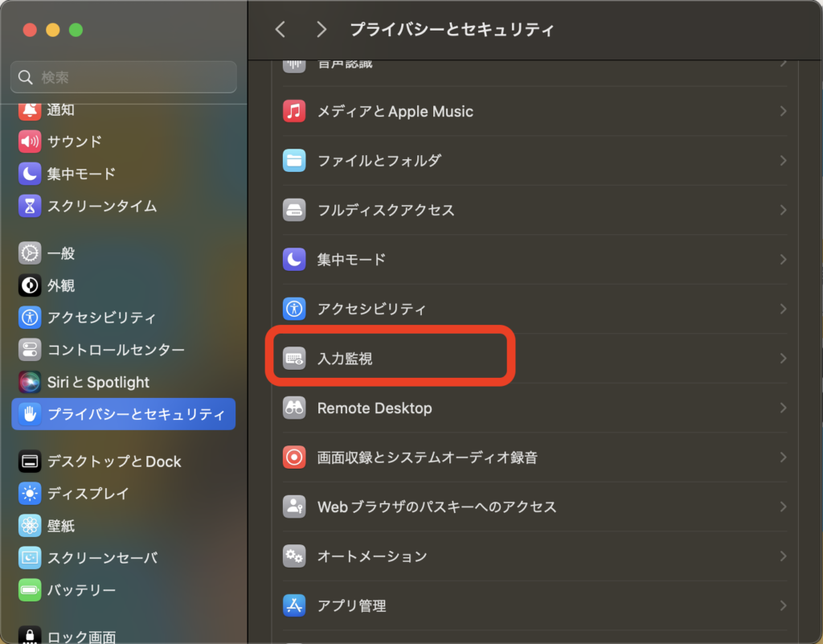This screenshot has height=644, width=823.
Task: Expand 画面収録とシステムオーディオ録音 chevron
Action: [x=783, y=457]
